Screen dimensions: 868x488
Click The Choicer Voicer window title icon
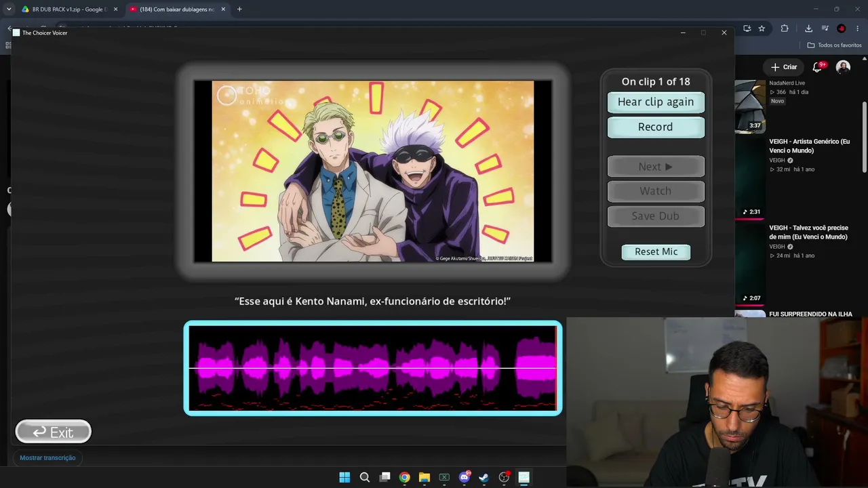coord(17,33)
